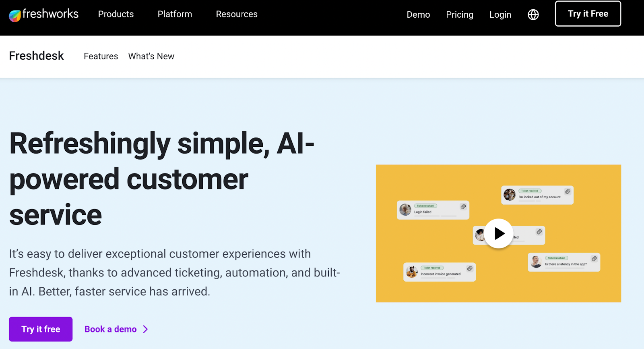Click the Freshworks logo
The height and width of the screenshot is (349, 644).
click(43, 15)
